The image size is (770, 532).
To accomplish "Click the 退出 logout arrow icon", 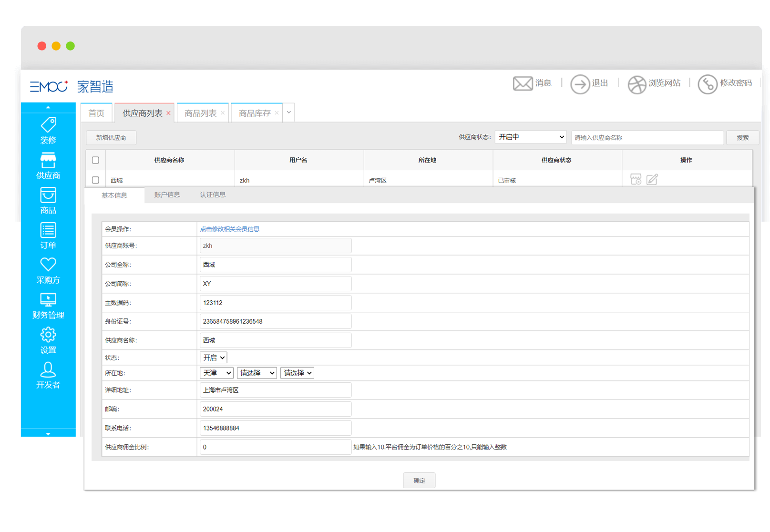I will [x=580, y=84].
